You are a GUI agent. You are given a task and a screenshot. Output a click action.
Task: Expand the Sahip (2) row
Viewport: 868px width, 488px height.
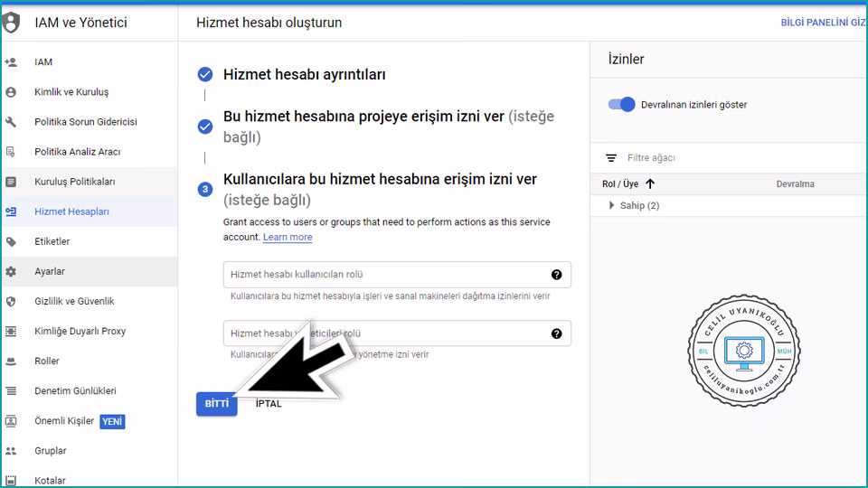[611, 205]
